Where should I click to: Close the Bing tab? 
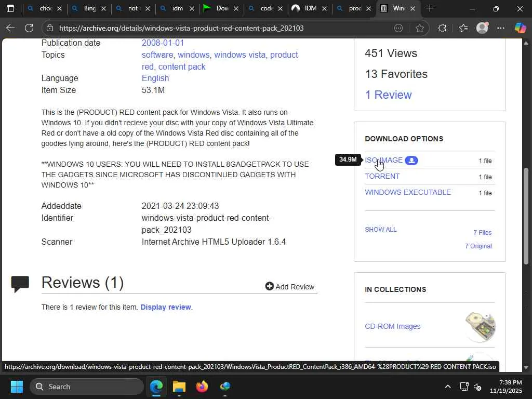tap(103, 8)
